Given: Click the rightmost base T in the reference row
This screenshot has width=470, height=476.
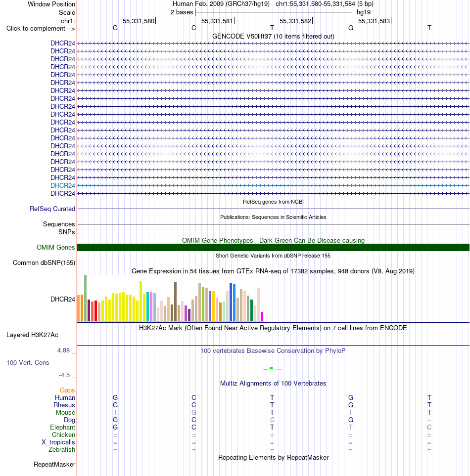Looking at the screenshot, I should coord(429,28).
